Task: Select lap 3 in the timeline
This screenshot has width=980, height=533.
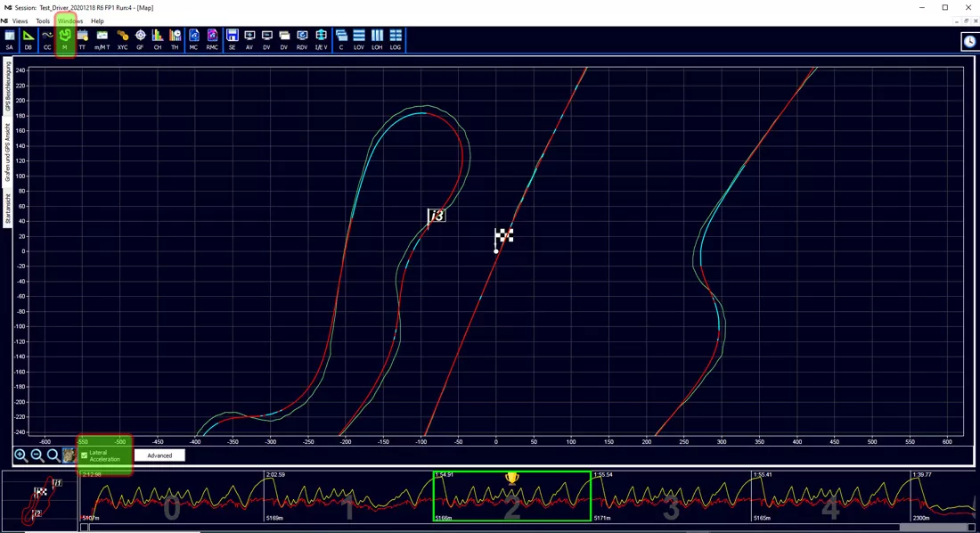Action: [671, 496]
